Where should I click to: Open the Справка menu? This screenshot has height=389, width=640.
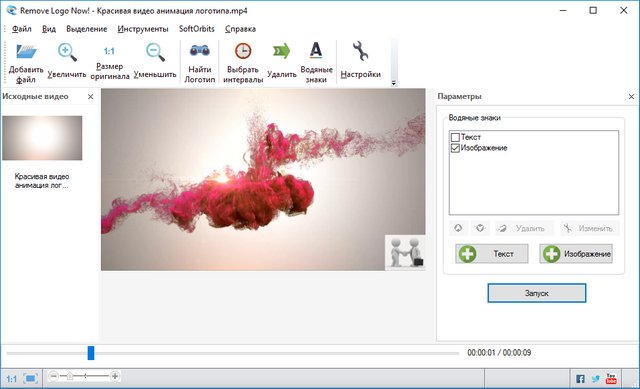(240, 29)
